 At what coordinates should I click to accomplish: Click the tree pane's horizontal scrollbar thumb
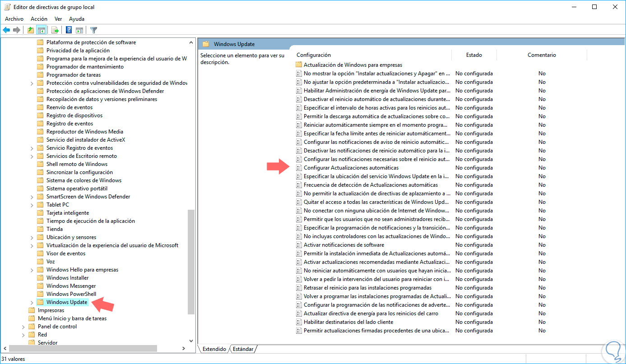tap(83, 349)
